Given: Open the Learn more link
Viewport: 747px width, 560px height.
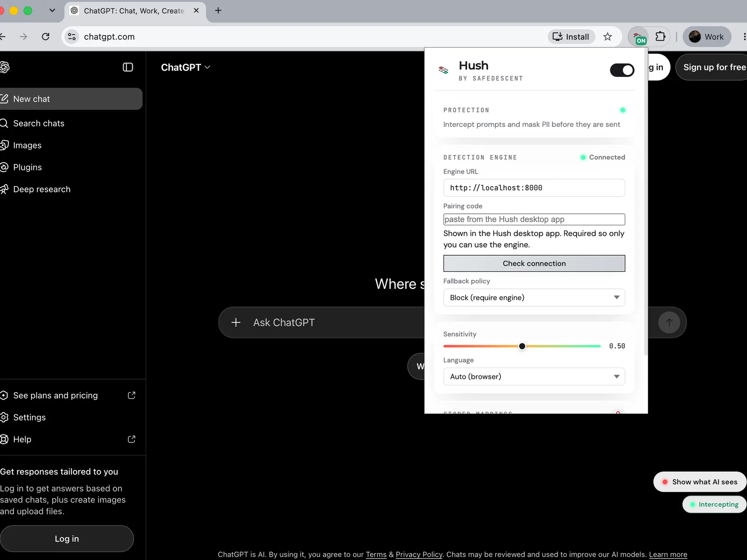Looking at the screenshot, I should (668, 554).
